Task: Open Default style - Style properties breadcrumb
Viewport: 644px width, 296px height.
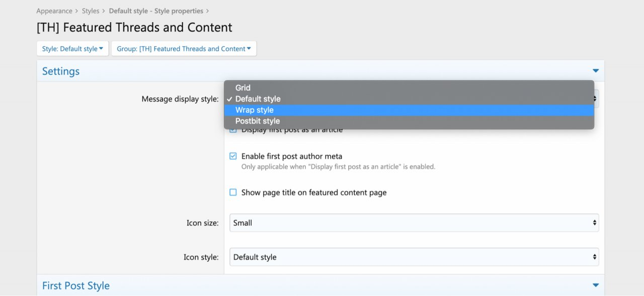Action: (x=156, y=11)
